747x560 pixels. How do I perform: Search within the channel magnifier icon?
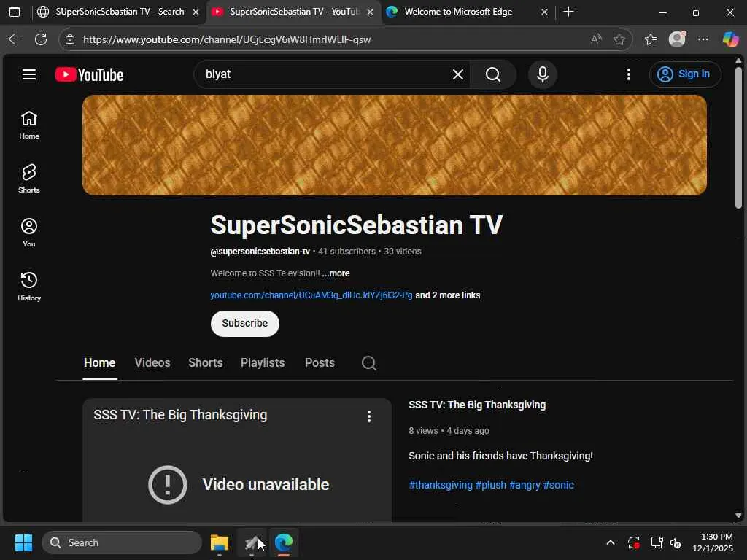pos(368,363)
